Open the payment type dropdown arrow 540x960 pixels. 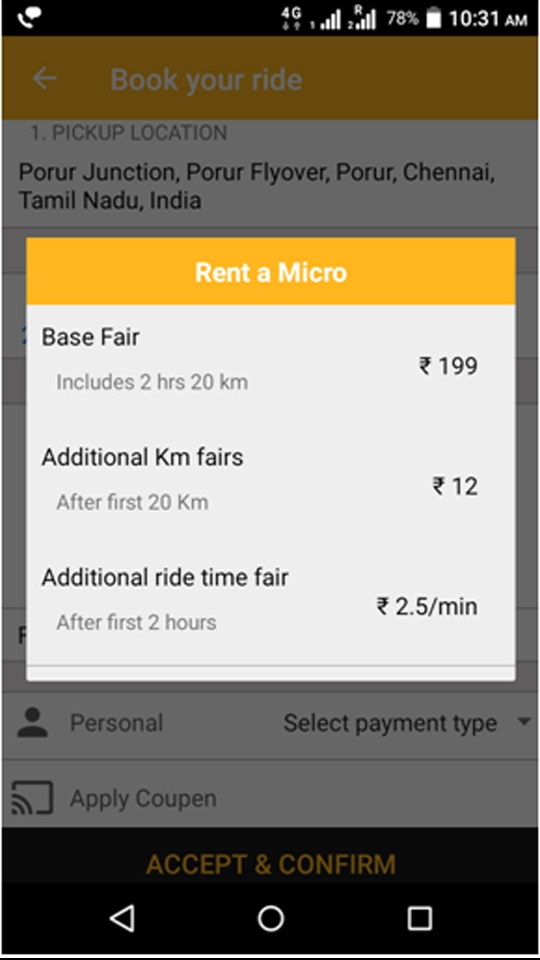pyautogui.click(x=523, y=722)
